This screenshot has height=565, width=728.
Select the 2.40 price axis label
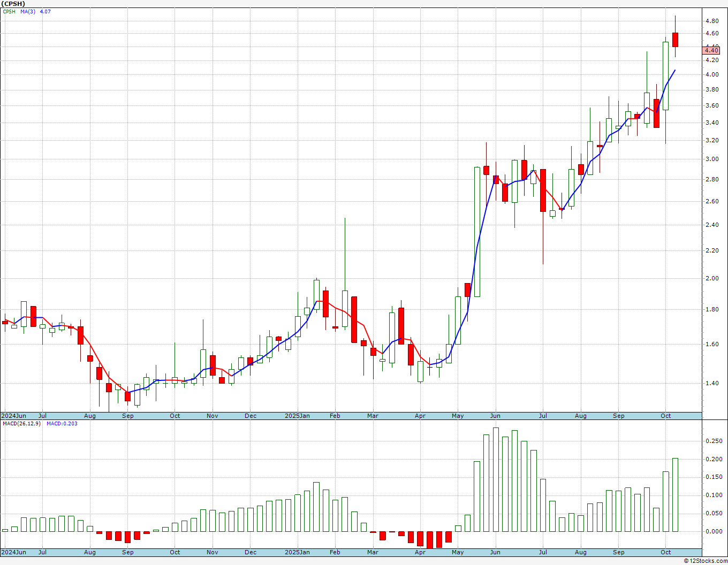click(x=712, y=225)
